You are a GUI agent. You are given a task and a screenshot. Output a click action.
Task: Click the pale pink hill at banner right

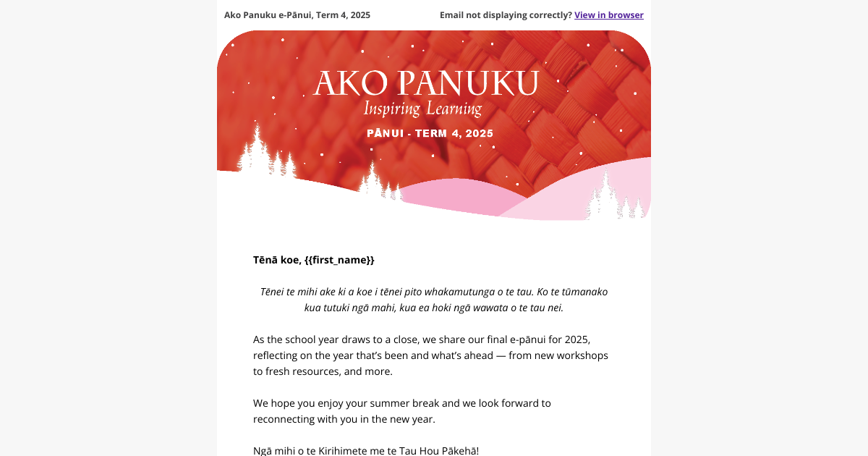click(571, 199)
